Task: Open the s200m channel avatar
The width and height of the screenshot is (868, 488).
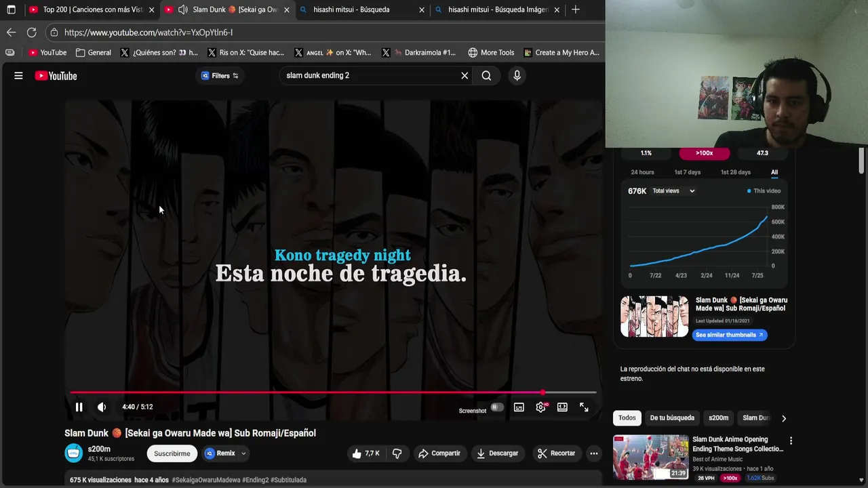Action: tap(73, 453)
